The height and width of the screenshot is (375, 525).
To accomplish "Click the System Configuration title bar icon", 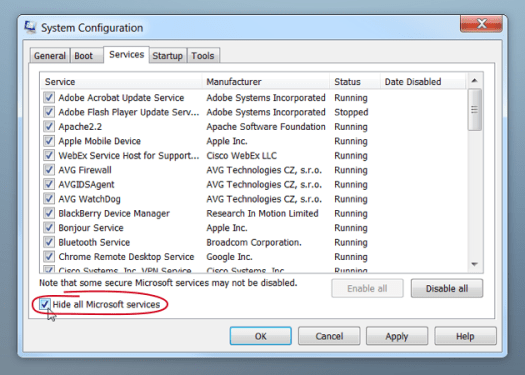I will pyautogui.click(x=30, y=27).
